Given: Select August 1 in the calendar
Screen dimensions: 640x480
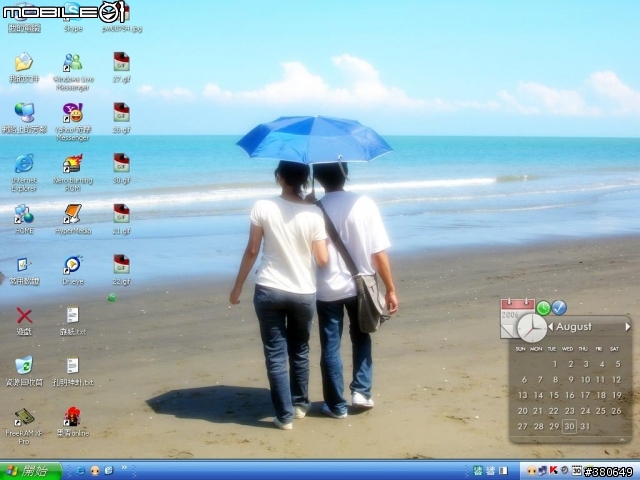Looking at the screenshot, I should (555, 364).
